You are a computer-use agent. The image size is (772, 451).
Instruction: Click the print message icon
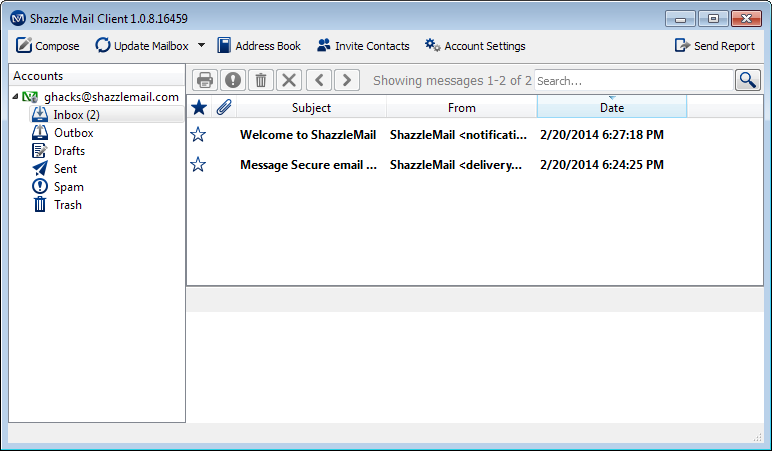[x=205, y=80]
